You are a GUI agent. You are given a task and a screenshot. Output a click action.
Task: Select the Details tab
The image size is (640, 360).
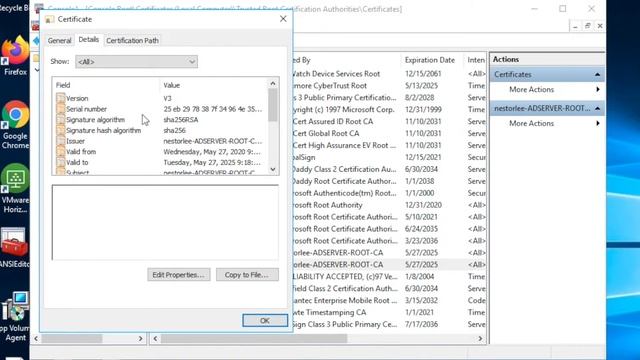(89, 40)
